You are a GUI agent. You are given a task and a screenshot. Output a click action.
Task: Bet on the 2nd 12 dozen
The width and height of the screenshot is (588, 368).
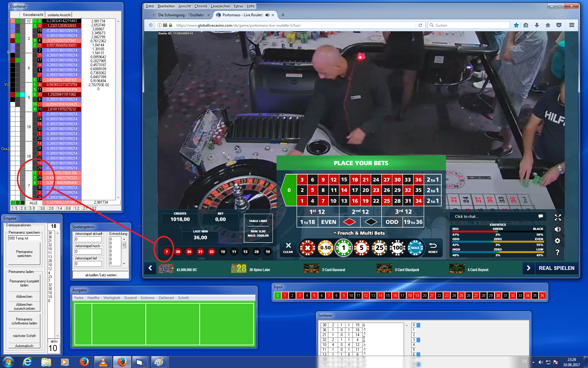[x=360, y=212]
